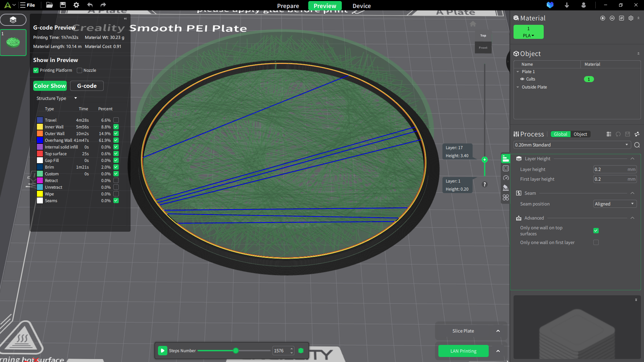The image size is (644, 362).
Task: Open the Seam position dropdown
Action: point(615,204)
